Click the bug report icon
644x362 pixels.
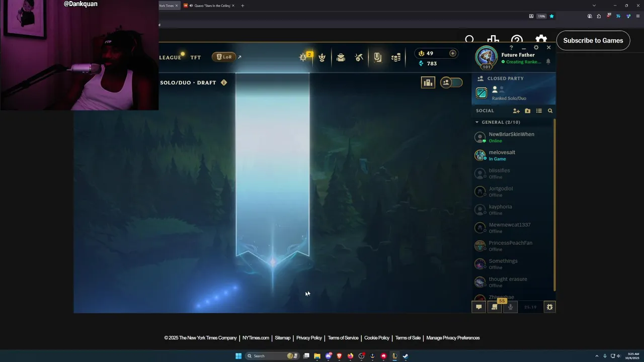[x=549, y=307]
